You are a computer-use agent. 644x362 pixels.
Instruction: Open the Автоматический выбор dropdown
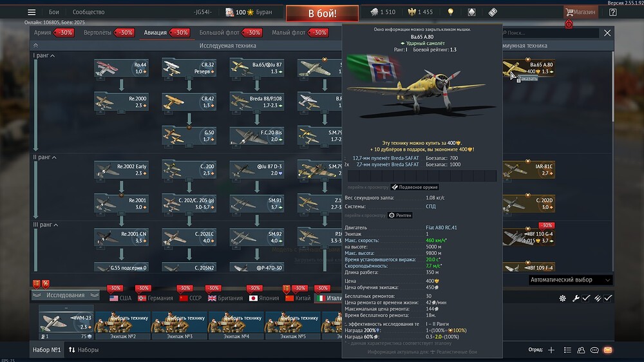coord(570,280)
